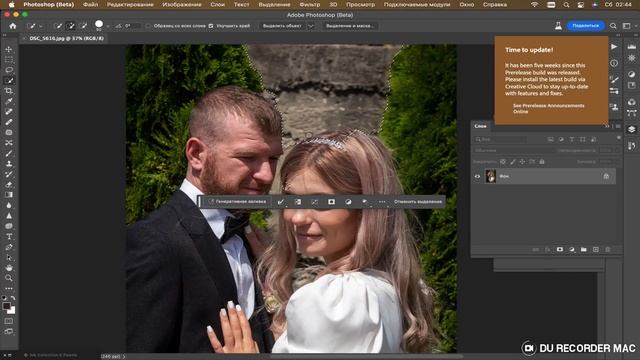Image resolution: width=640 pixels, height=360 pixels.
Task: Click mask from selection icon in contextual bar
Action: click(x=331, y=202)
